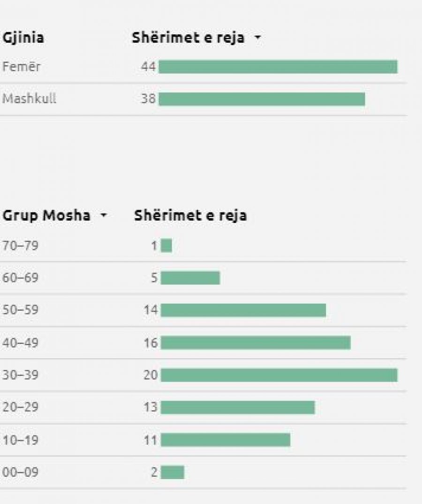This screenshot has width=422, height=504.
Task: Click the green bar for Mashkull value 38
Action: click(262, 99)
